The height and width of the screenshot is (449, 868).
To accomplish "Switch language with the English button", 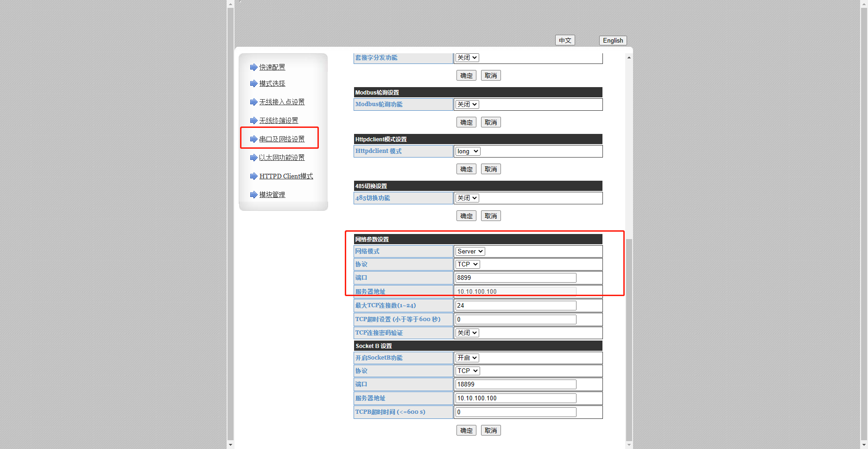I will point(613,41).
